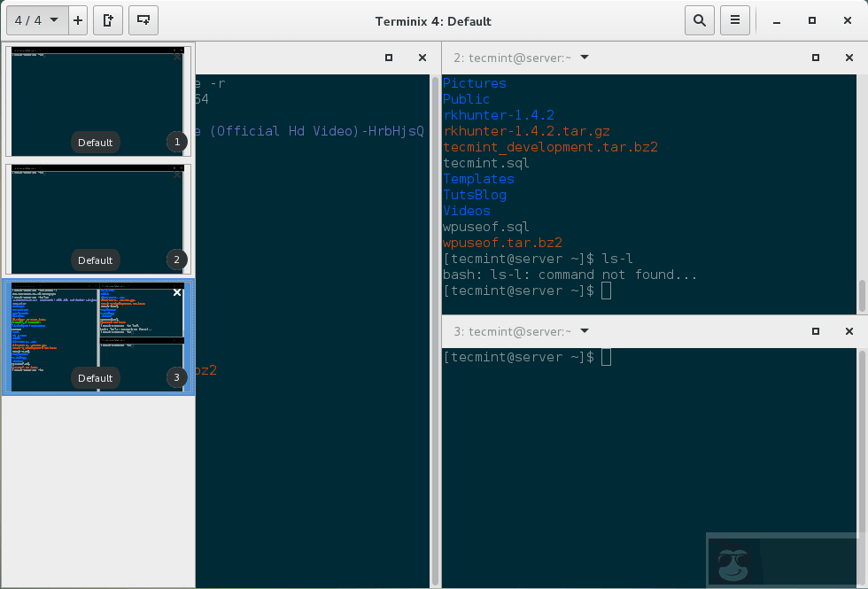Open the search icon in the header bar
Screen dimensions: 868x589
(x=699, y=20)
